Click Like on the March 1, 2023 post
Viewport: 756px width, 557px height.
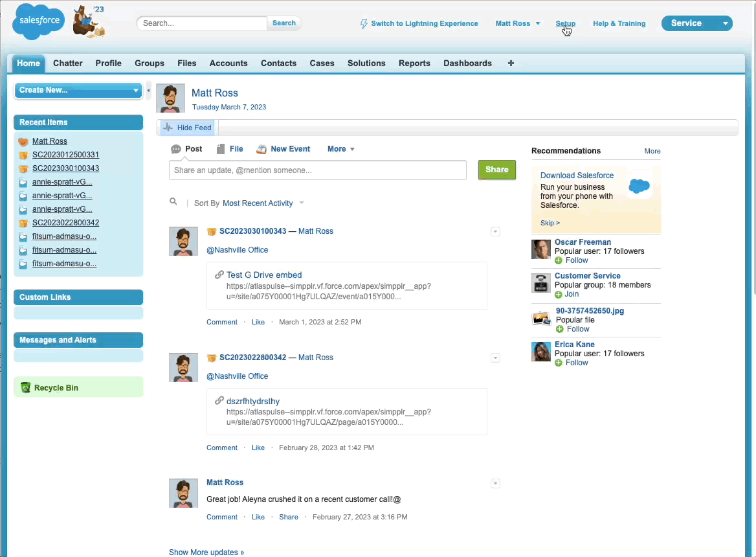(x=258, y=322)
